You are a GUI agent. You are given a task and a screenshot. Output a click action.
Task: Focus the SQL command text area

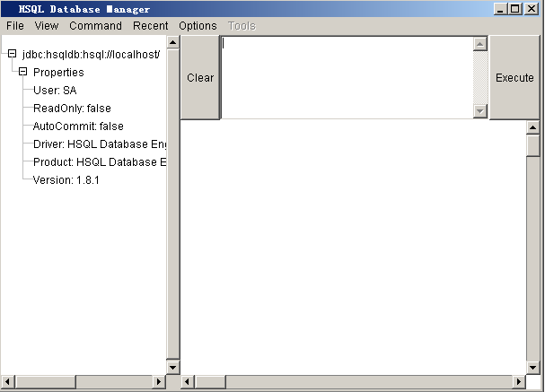pyautogui.click(x=347, y=77)
